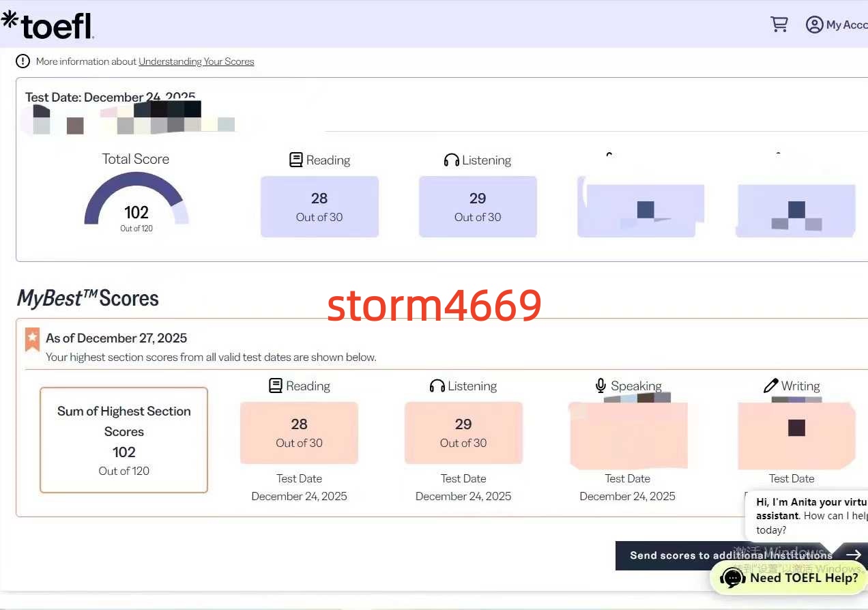Click the chat bubble help icon
Viewport: 868px width, 610px height.
[x=732, y=579]
